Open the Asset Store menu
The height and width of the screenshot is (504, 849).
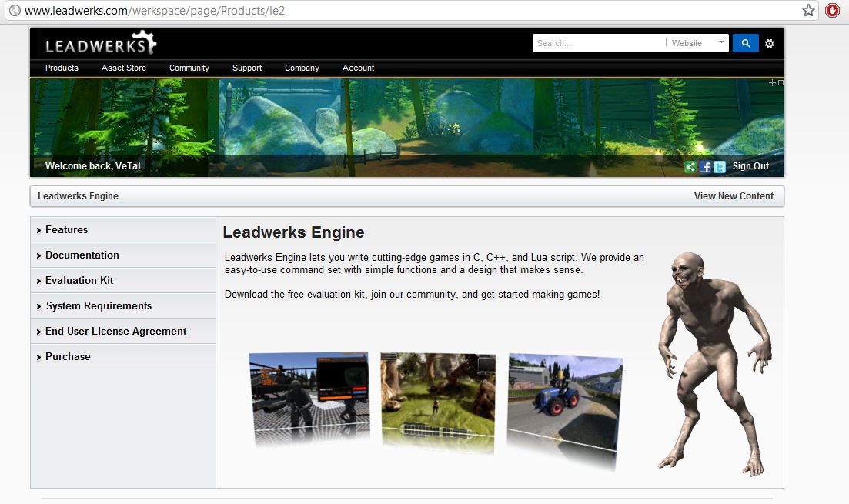coord(124,68)
